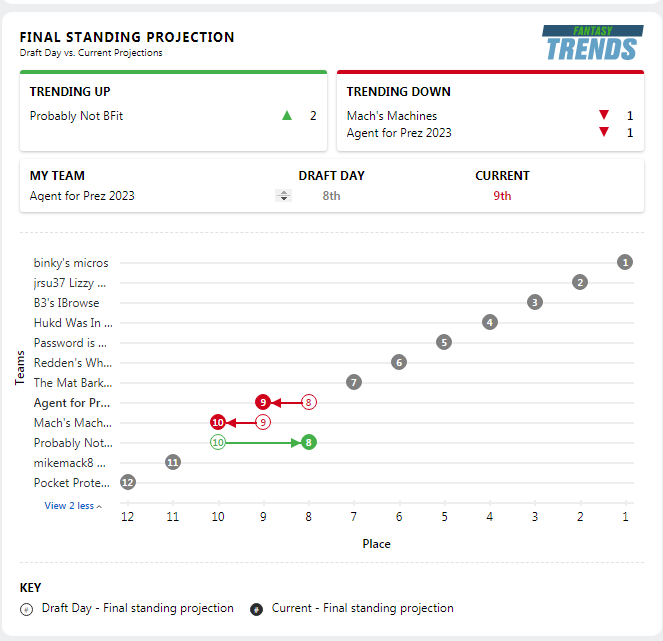Click the hollow red draft day 8 marker

[309, 402]
